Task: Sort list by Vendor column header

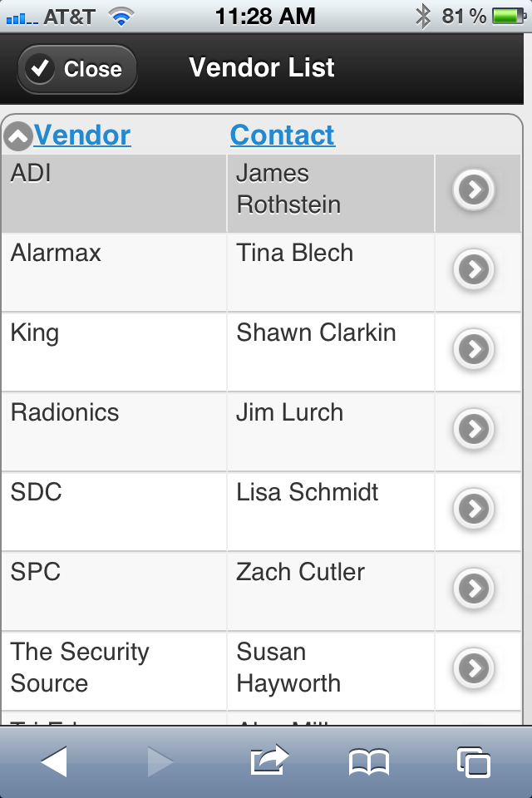Action: [82, 135]
